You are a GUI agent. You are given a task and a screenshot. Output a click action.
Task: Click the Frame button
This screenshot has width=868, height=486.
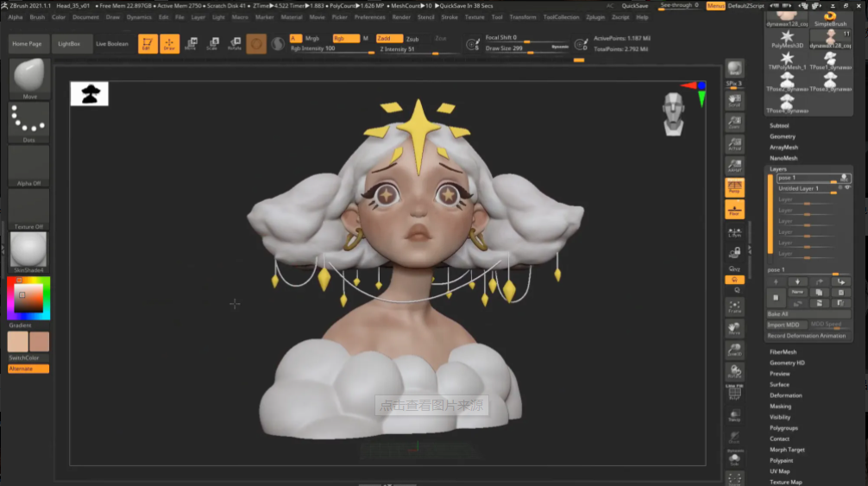(x=734, y=306)
